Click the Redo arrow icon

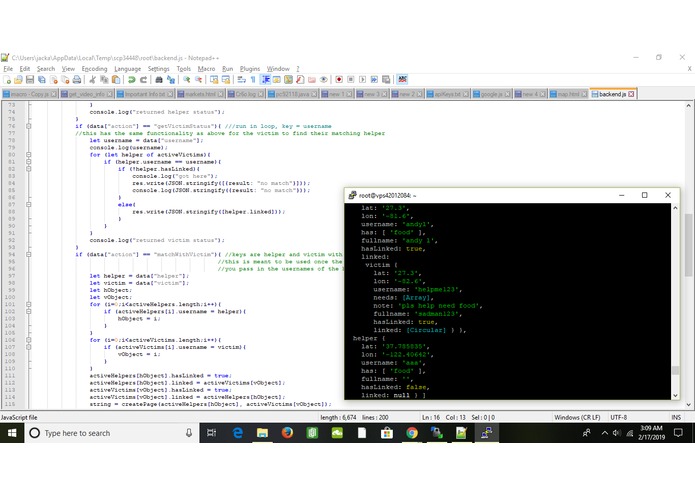tap(143, 80)
